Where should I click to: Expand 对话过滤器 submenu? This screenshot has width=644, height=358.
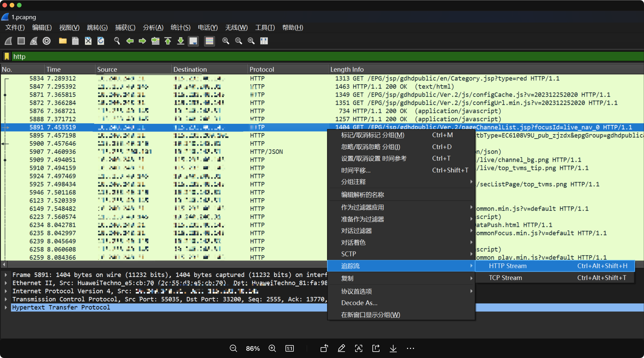(x=401, y=230)
